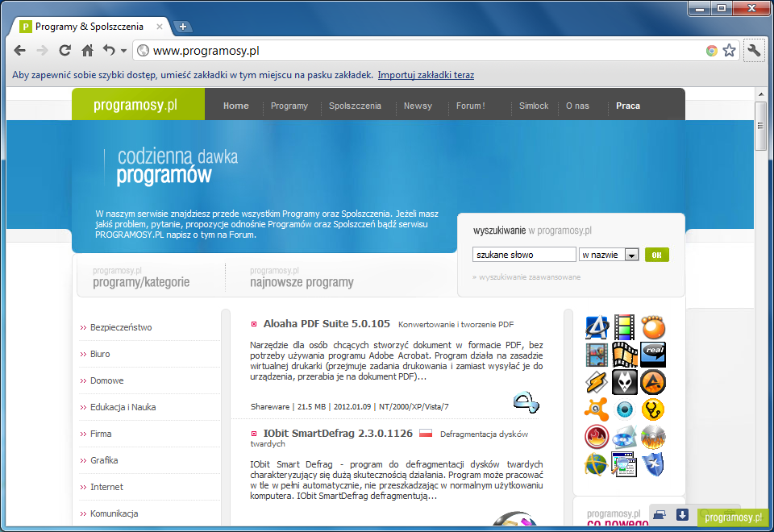This screenshot has height=532, width=774.
Task: Click the Winamp lightning bolt icon
Action: 597,382
